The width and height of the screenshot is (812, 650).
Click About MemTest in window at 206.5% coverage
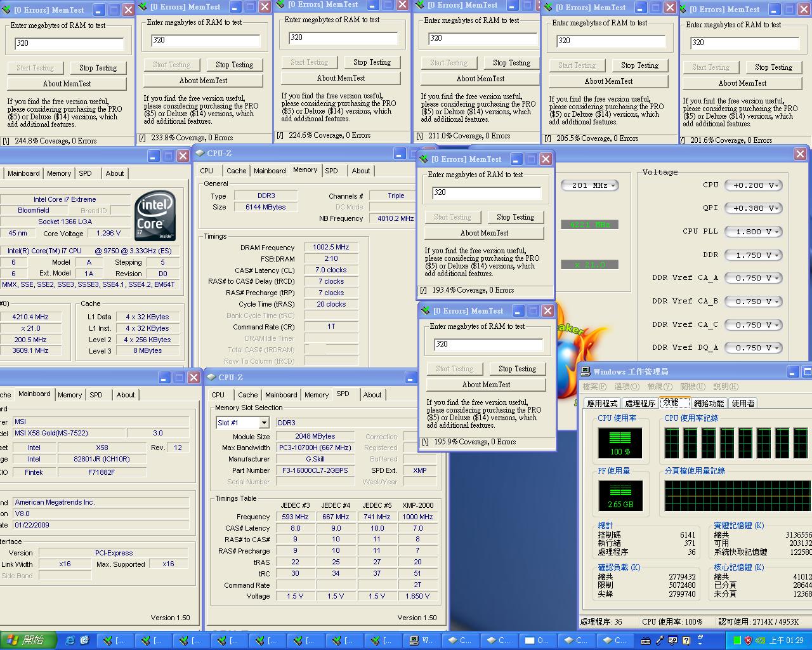pyautogui.click(x=608, y=81)
